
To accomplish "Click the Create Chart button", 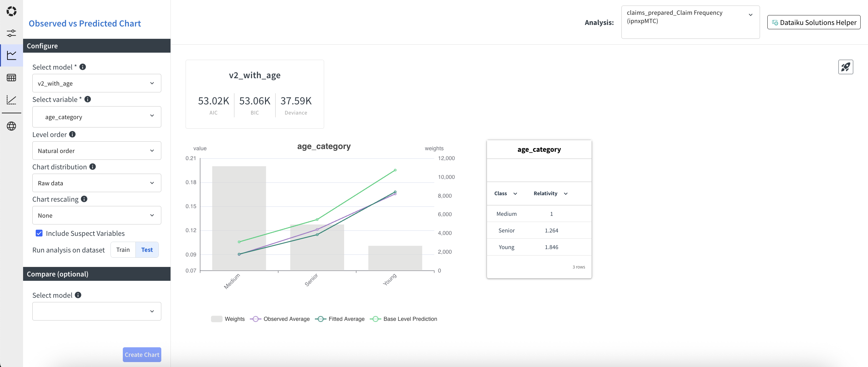I will 142,355.
